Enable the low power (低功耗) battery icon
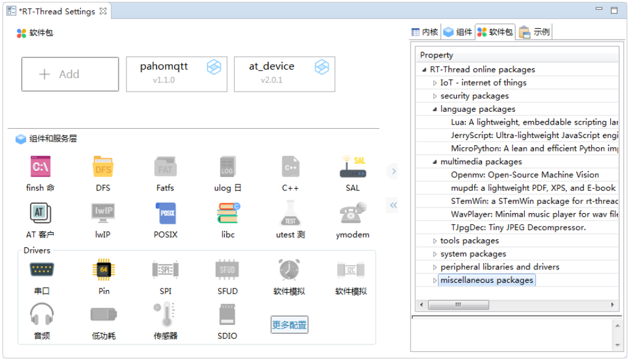The image size is (631, 364). pyautogui.click(x=103, y=315)
